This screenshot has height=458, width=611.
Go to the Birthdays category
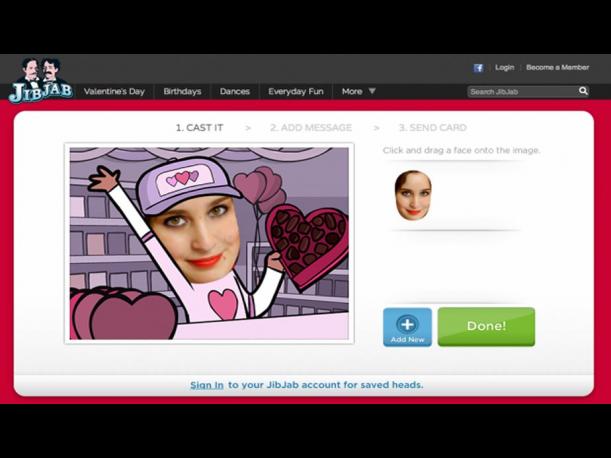(182, 91)
